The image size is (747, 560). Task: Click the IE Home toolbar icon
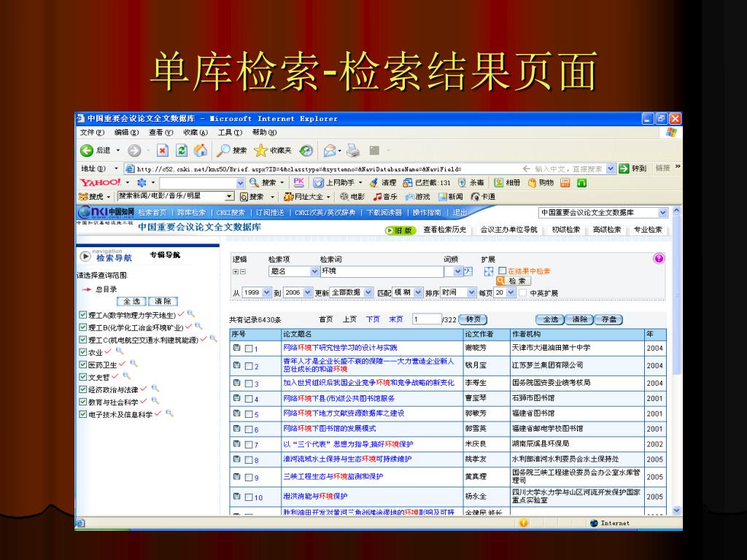click(x=200, y=150)
